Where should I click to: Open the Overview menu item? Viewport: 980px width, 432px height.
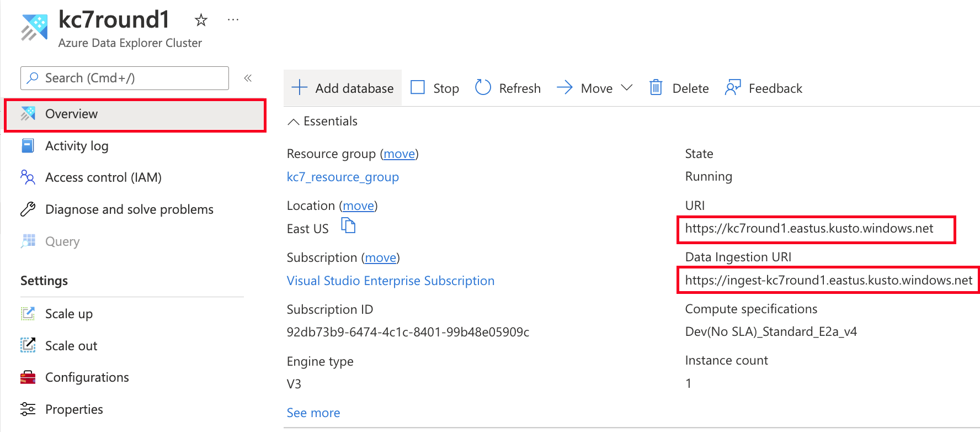click(x=135, y=115)
